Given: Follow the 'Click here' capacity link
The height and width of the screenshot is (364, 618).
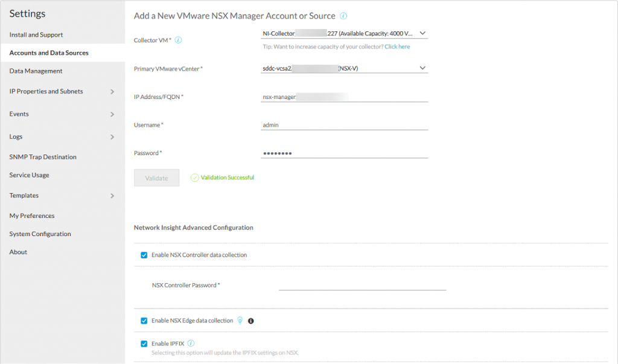Looking at the screenshot, I should tap(397, 46).
